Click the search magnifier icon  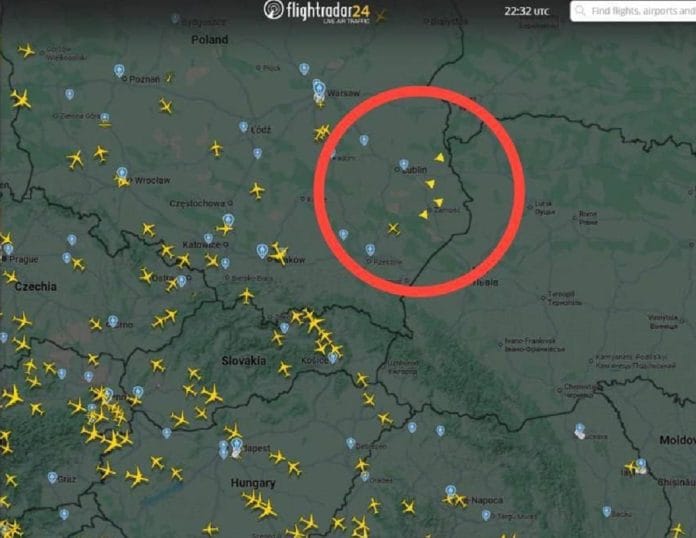580,11
